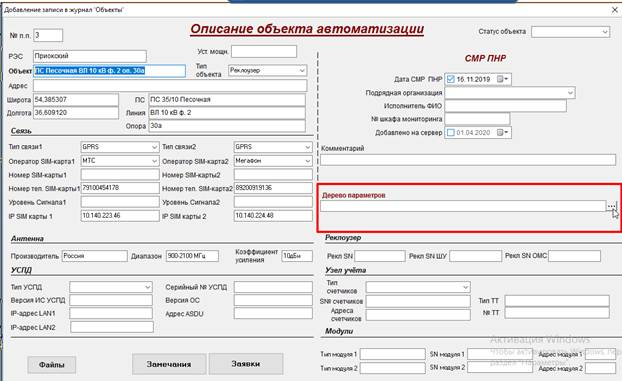Screen dimensions: 622x381
Task: Expand the Подрядная организация combo box
Action: pos(570,93)
